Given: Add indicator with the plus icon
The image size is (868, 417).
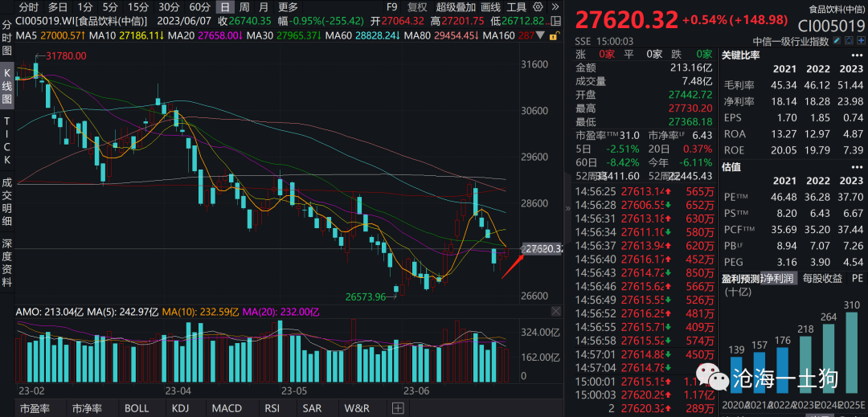Looking at the screenshot, I should tap(397, 408).
